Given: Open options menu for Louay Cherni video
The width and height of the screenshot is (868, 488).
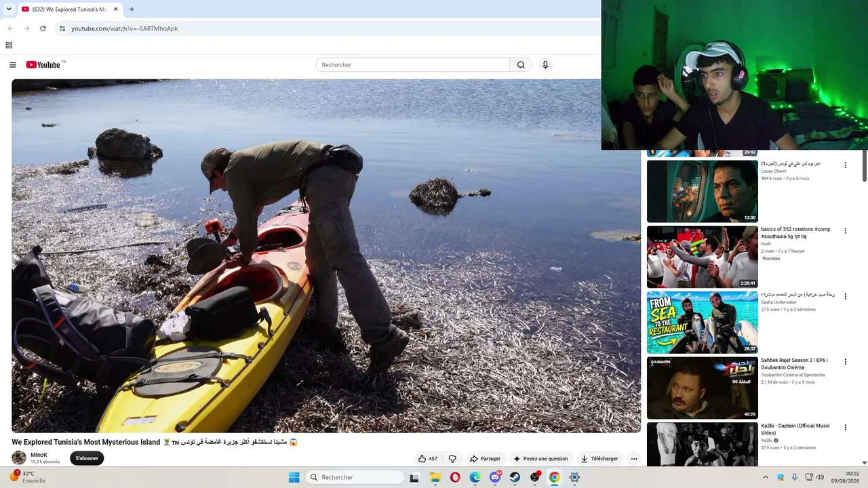Looking at the screenshot, I should (846, 165).
